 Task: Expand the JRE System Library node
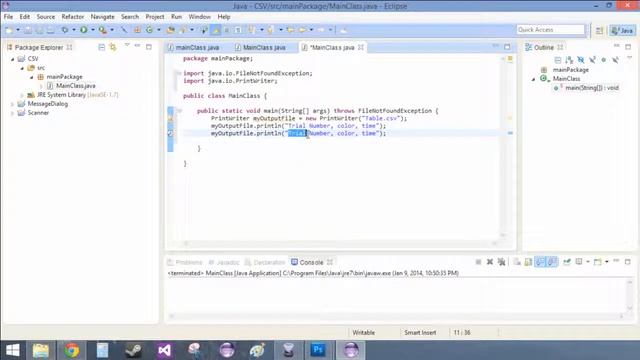click(22, 95)
